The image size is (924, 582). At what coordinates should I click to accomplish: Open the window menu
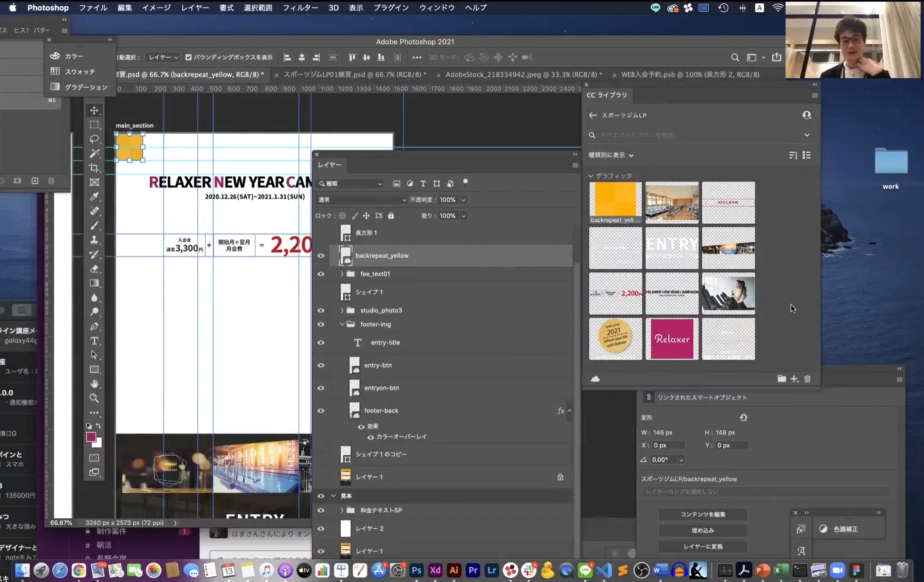pyautogui.click(x=437, y=8)
